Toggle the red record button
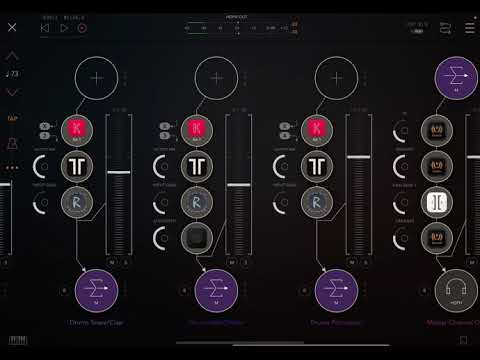This screenshot has height=360, width=480. pos(82,28)
